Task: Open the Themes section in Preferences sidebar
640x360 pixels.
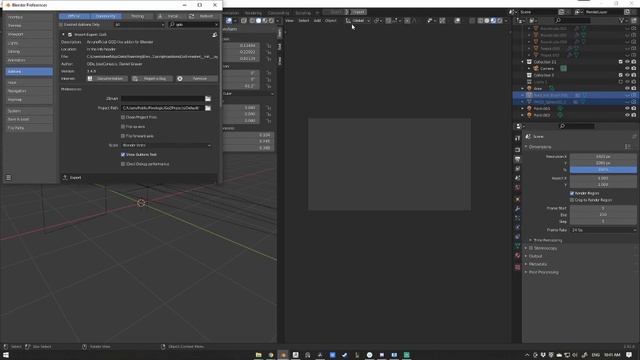Action: 29,26
